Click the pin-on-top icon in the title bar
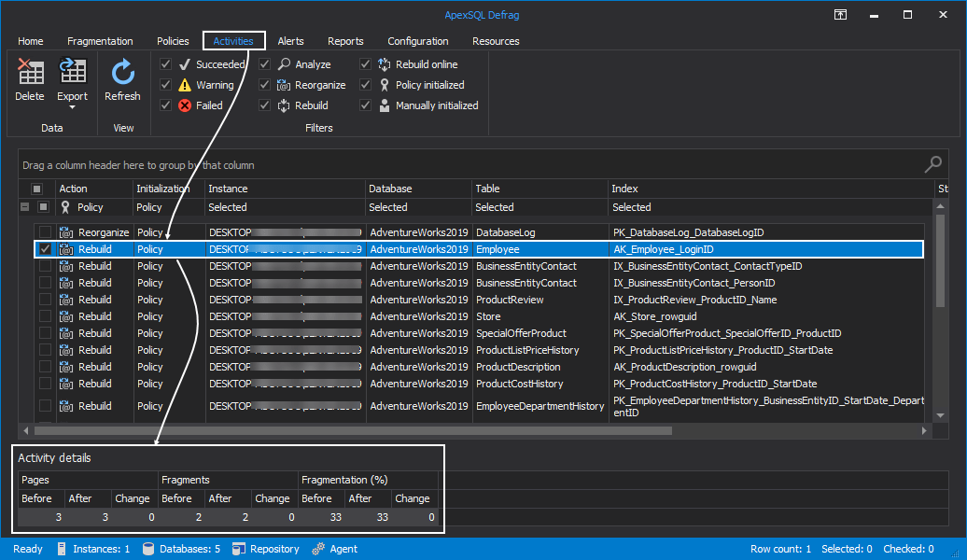The height and width of the screenshot is (560, 967). click(x=840, y=15)
